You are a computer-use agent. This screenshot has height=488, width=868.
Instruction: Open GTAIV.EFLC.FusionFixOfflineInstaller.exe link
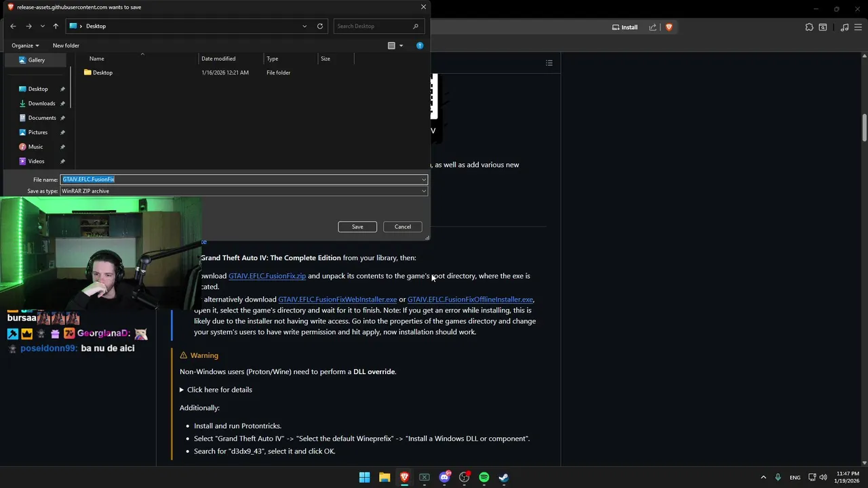click(470, 299)
